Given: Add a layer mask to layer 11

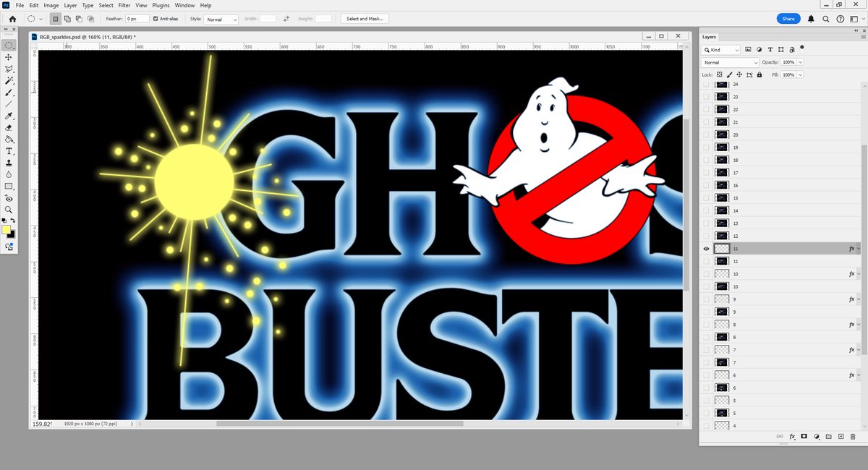Looking at the screenshot, I should pos(804,436).
